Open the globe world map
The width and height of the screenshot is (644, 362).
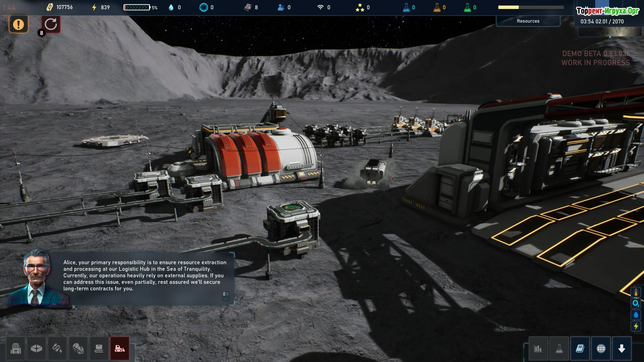[601, 349]
